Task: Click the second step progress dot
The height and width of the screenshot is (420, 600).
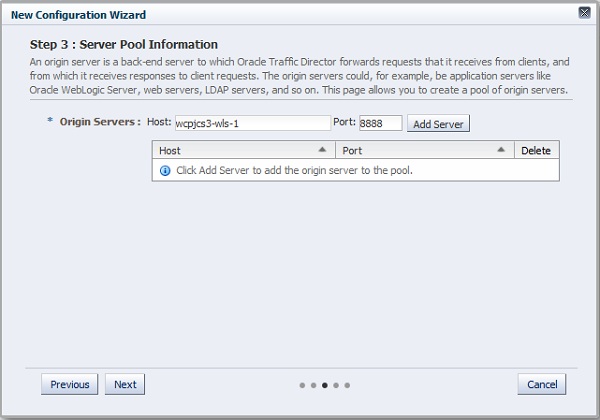Action: click(313, 385)
